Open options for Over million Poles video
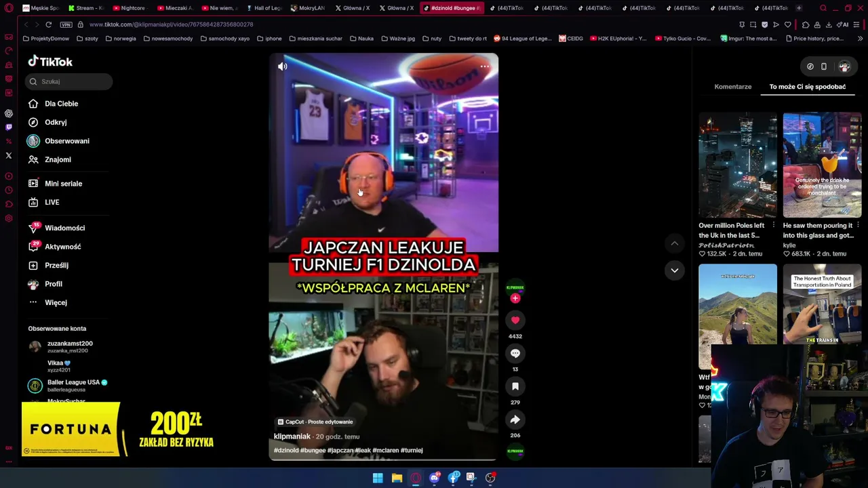The height and width of the screenshot is (488, 868). 774,226
